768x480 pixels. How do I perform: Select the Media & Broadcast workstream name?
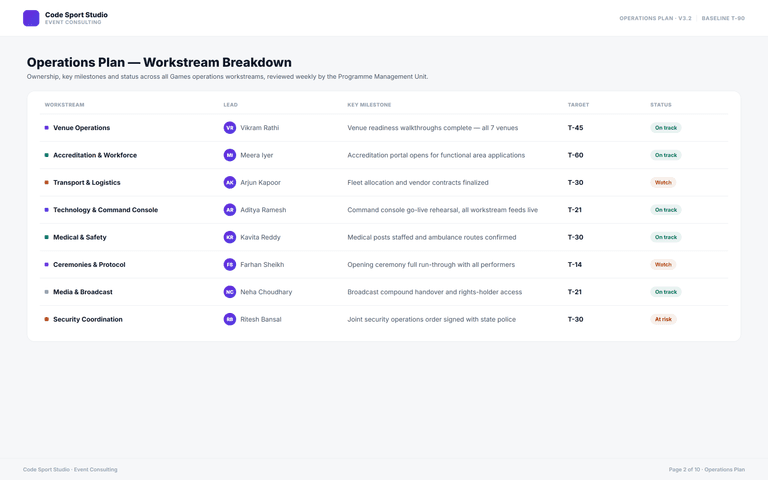83,292
